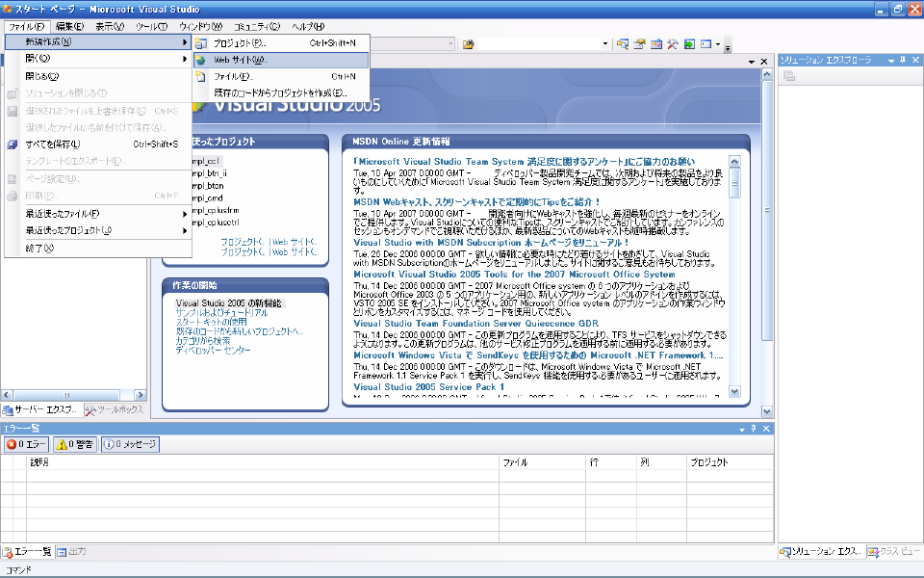Open recent project mpl_cplusctrl
The width and height of the screenshot is (924, 578).
216,223
